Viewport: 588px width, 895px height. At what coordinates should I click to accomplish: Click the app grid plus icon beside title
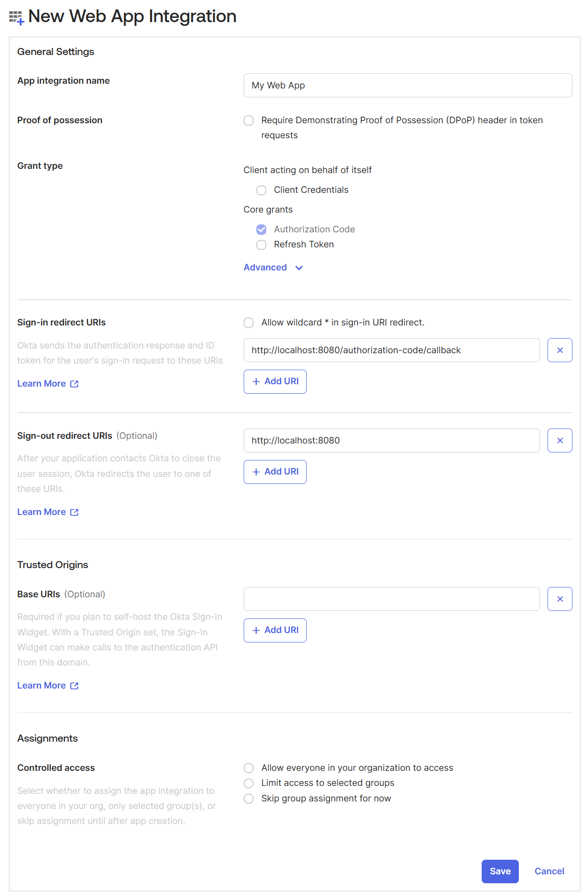pyautogui.click(x=16, y=18)
